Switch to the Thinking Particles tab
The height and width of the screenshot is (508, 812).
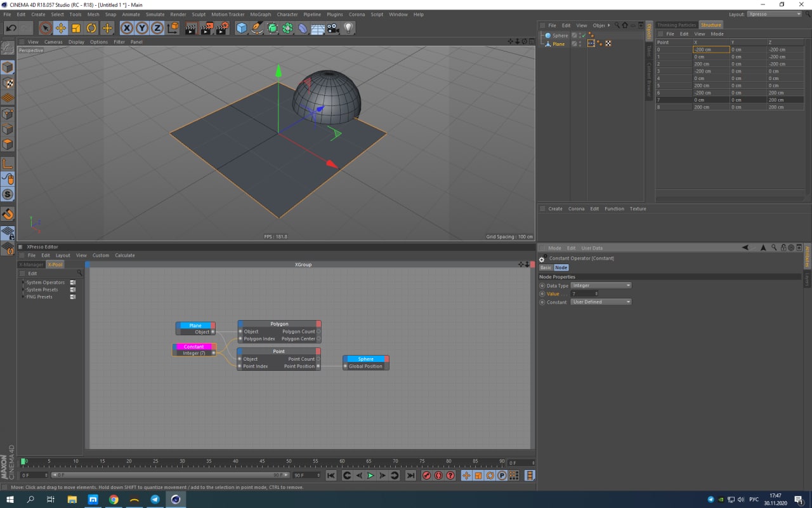tap(677, 25)
